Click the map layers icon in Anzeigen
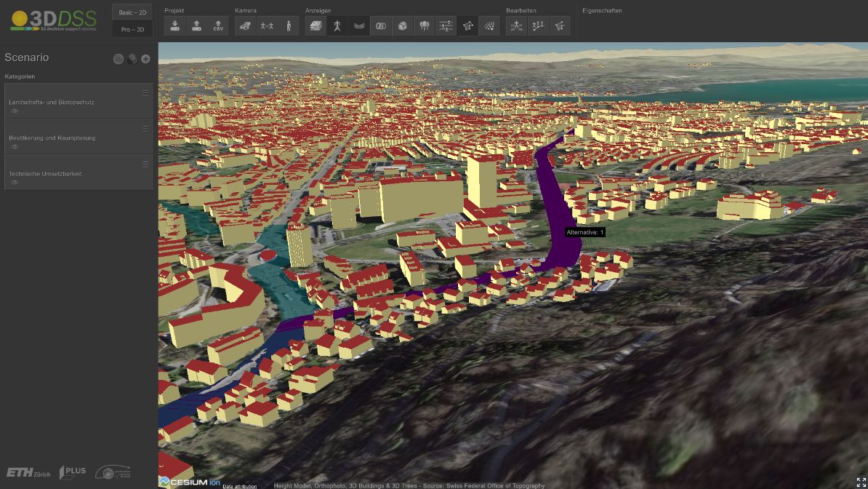 coord(315,26)
